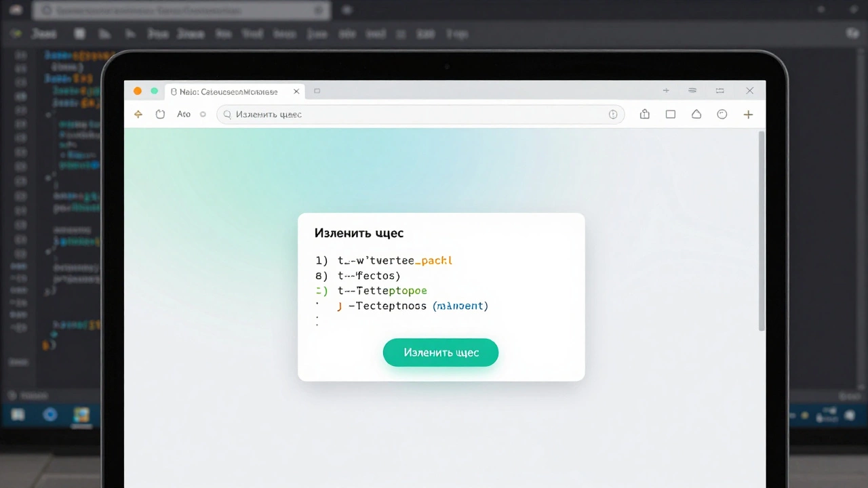Reload the page using the refresh icon
Viewport: 868px width, 488px height.
click(x=160, y=114)
